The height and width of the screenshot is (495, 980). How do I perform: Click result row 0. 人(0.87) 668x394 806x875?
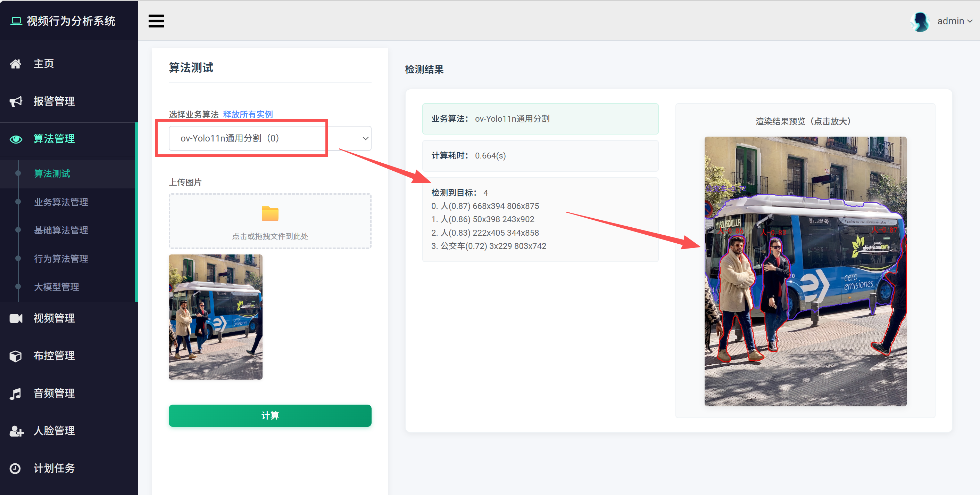click(485, 206)
